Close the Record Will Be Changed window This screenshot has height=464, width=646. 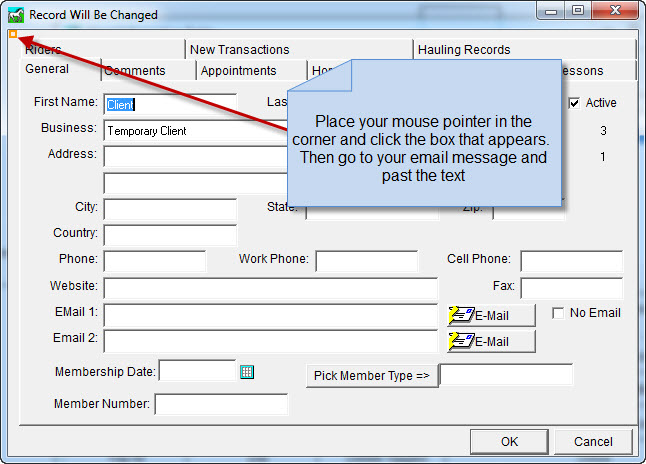pyautogui.click(x=615, y=11)
